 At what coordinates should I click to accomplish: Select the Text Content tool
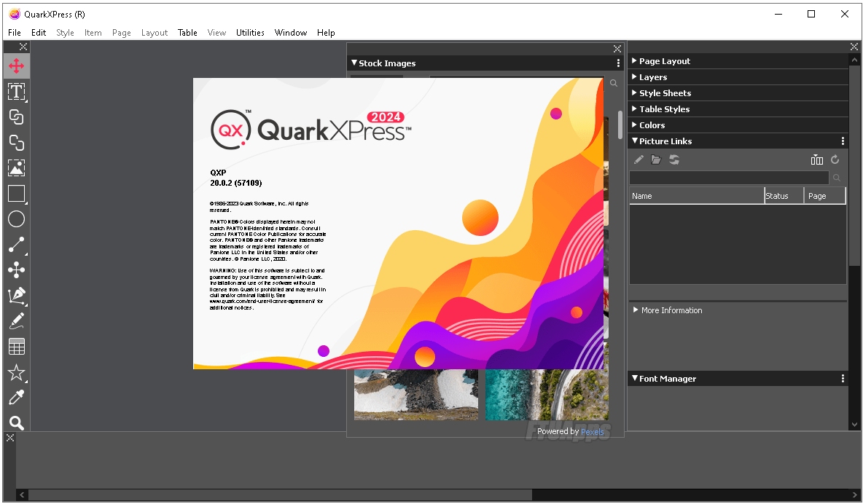click(x=17, y=91)
